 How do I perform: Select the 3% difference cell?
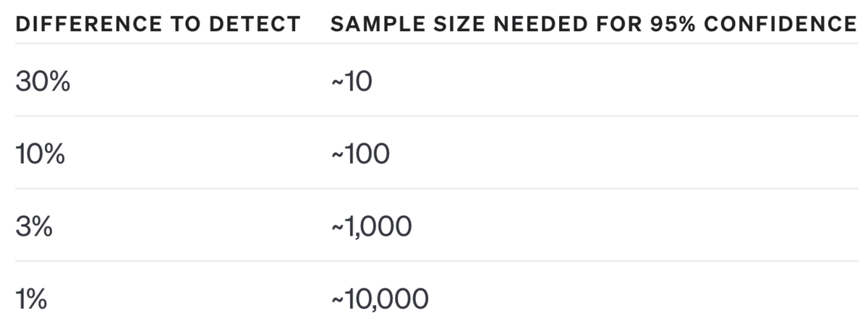click(34, 226)
